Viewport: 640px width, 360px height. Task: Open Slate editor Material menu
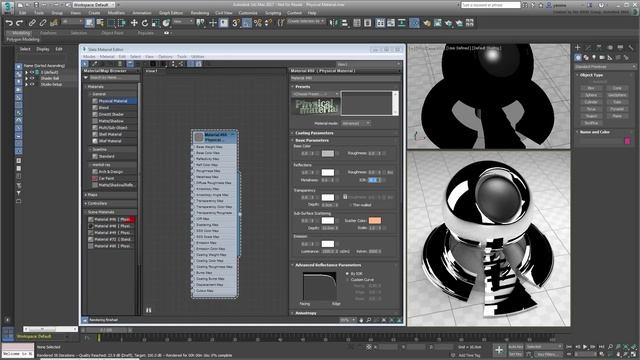[x=107, y=57]
